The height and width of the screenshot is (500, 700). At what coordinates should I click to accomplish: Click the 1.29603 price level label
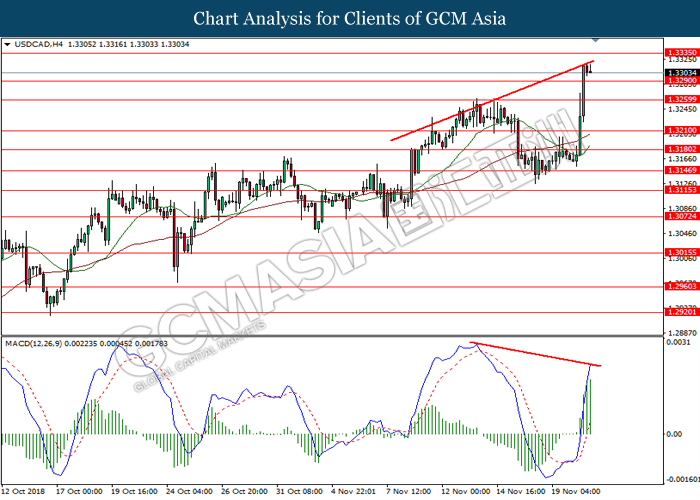[682, 286]
